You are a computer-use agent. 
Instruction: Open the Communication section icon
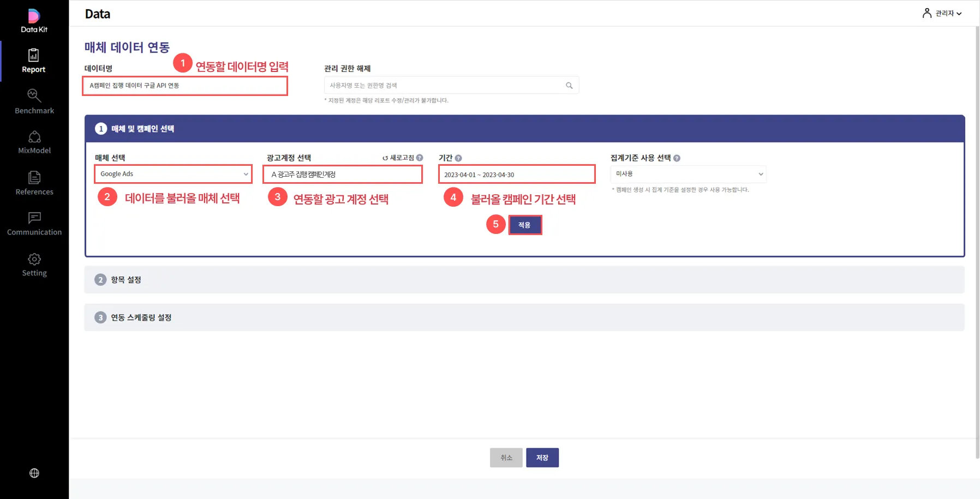[x=34, y=218]
